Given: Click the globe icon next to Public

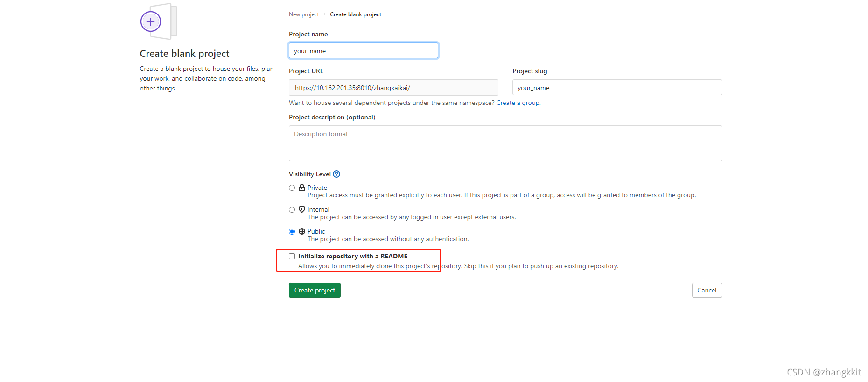Looking at the screenshot, I should tap(302, 231).
